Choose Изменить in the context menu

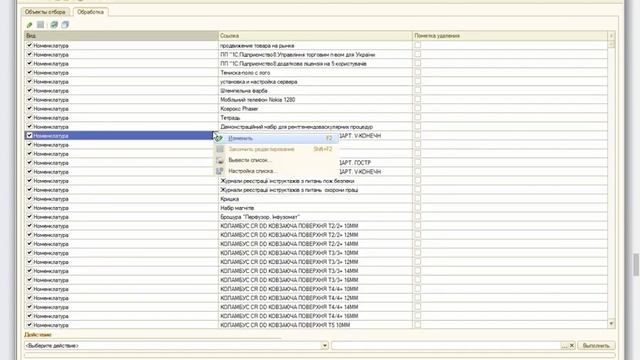pyautogui.click(x=277, y=138)
